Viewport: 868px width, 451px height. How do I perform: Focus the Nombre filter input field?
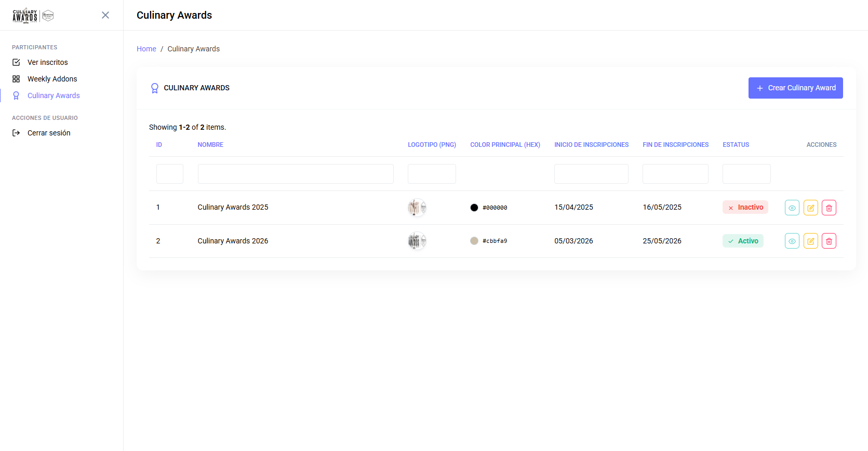(296, 174)
